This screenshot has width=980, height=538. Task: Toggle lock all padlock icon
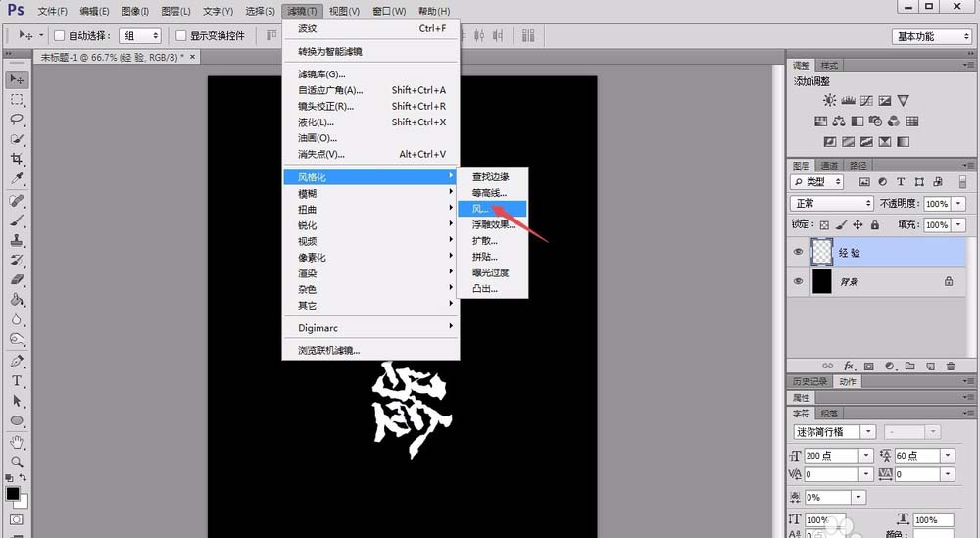(x=875, y=225)
